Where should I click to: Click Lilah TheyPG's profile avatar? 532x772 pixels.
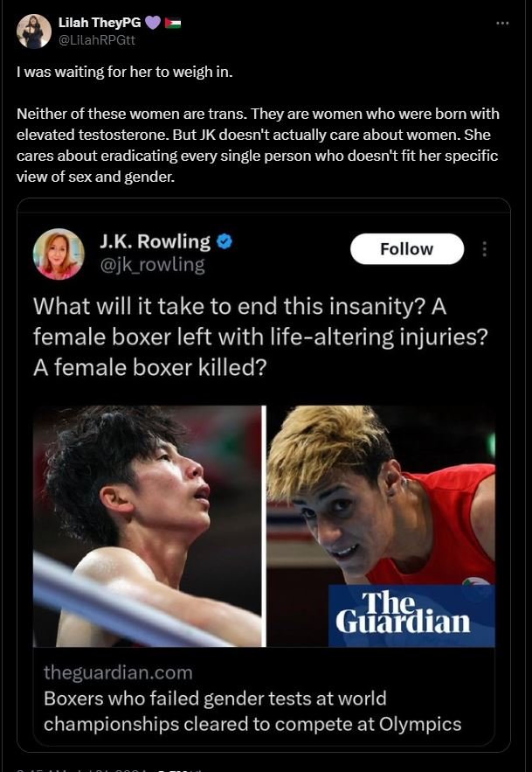click(x=34, y=31)
